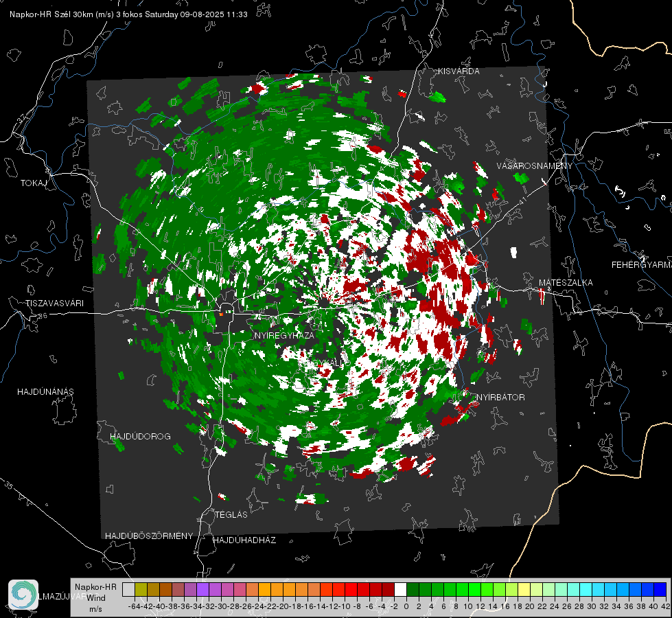This screenshot has width=672, height=618.
Task: Click the dark red legend swatch between -4 and -2
Action: click(x=388, y=589)
